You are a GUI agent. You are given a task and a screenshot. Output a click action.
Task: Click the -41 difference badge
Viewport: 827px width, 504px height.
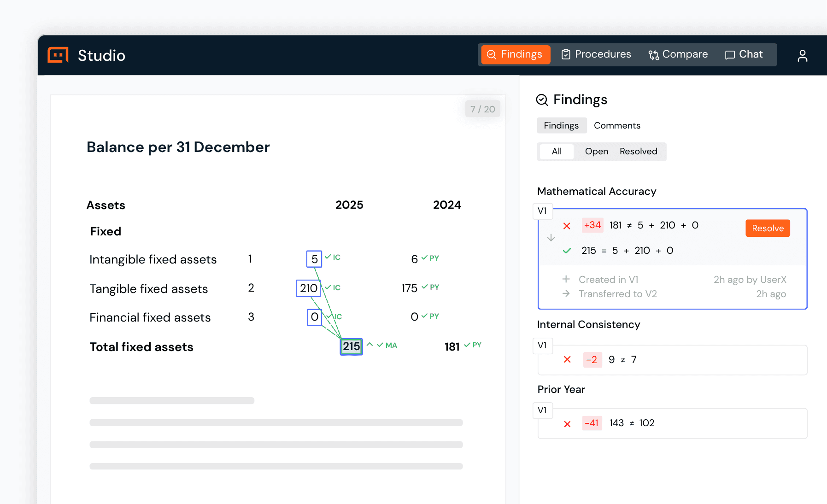tap(592, 423)
